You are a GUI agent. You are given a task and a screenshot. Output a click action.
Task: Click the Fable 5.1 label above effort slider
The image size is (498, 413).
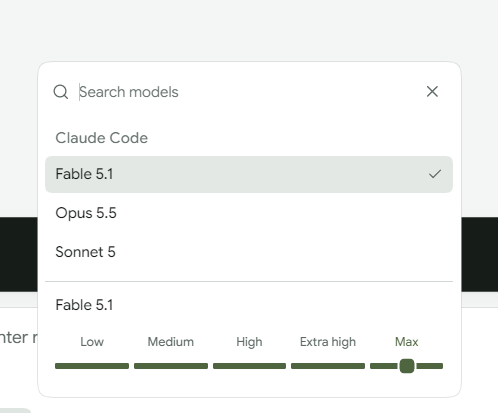pos(84,305)
